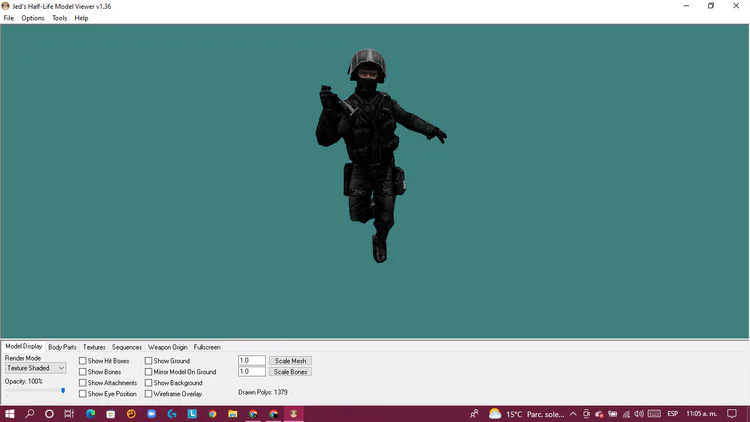Launch Microsoft Edge from taskbar
750x422 pixels.
[x=90, y=414]
